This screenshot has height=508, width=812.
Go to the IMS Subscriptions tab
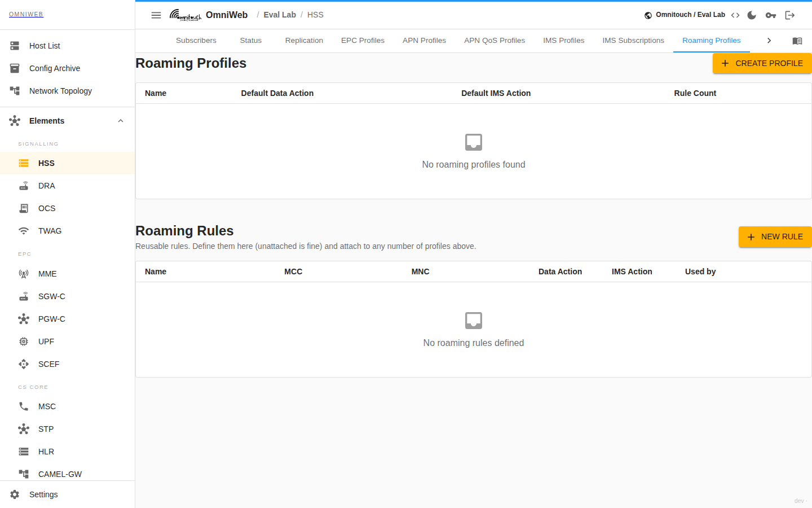click(633, 41)
